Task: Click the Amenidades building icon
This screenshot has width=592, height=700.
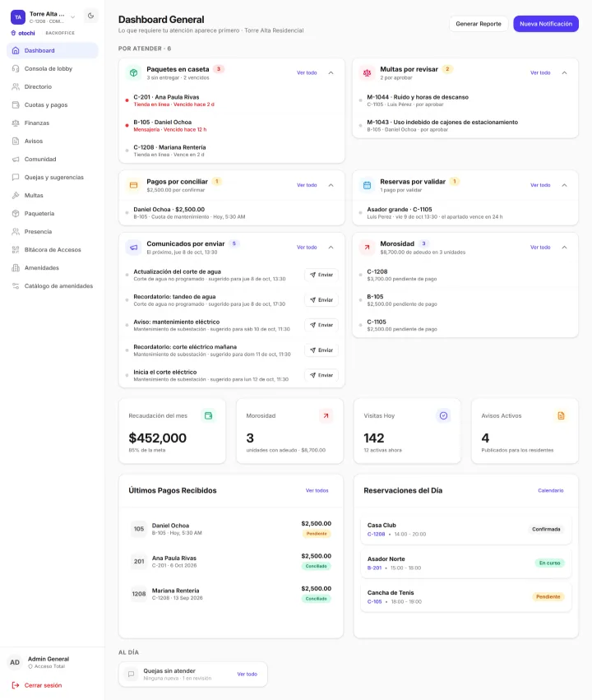Action: pyautogui.click(x=16, y=268)
